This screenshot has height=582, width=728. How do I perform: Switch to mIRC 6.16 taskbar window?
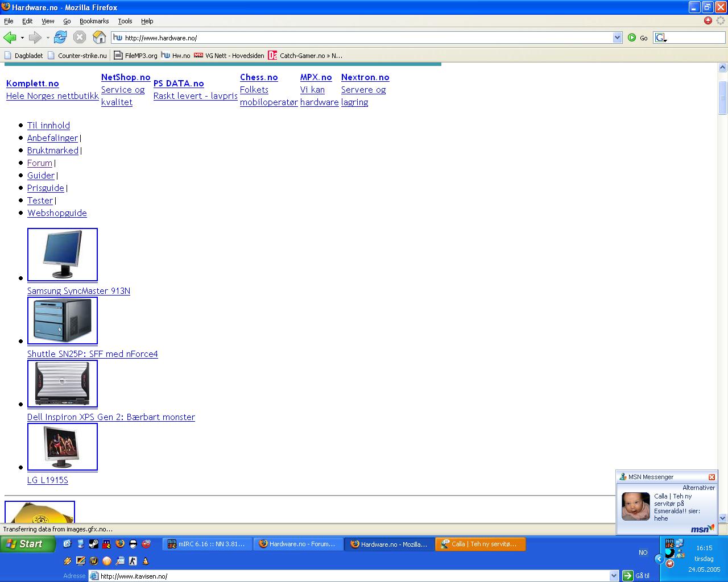click(206, 544)
